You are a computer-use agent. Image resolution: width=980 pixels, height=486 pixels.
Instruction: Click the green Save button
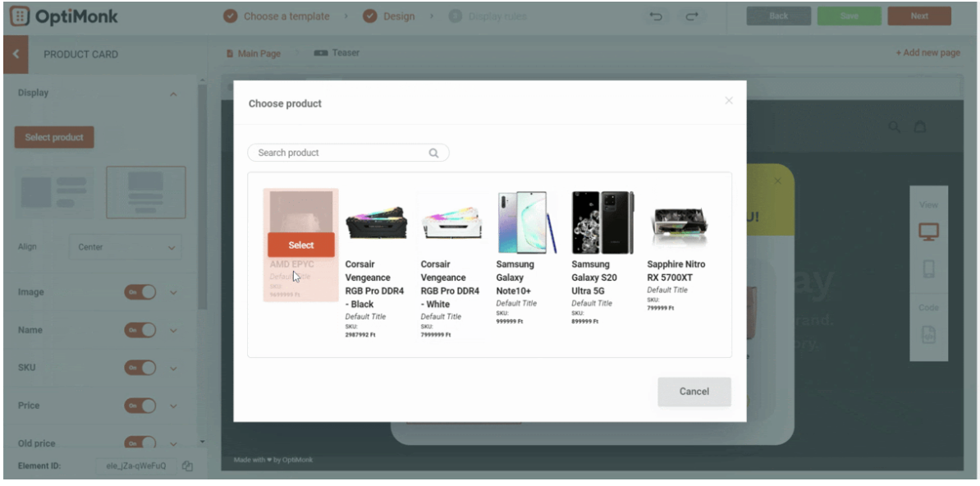(849, 16)
